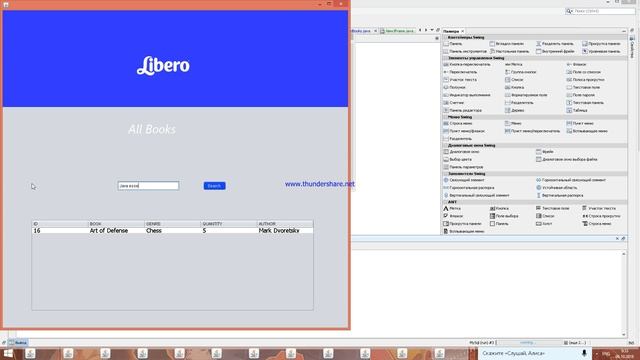Activate the Палитра palette tab
The height and width of the screenshot is (360, 640).
click(451, 31)
